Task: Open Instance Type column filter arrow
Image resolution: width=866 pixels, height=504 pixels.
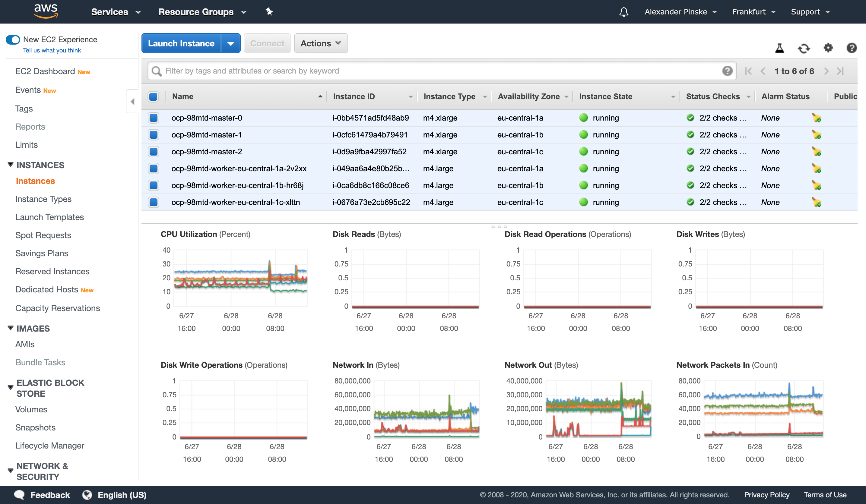Action: [485, 97]
